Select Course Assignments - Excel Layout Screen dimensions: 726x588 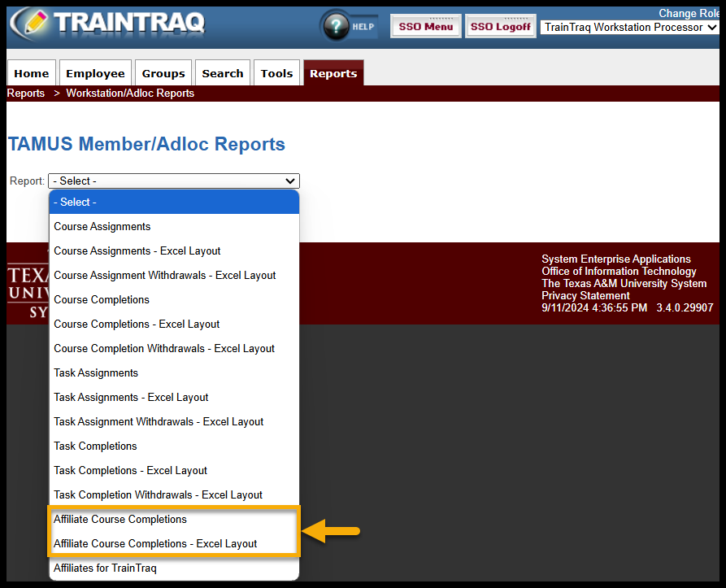click(174, 251)
